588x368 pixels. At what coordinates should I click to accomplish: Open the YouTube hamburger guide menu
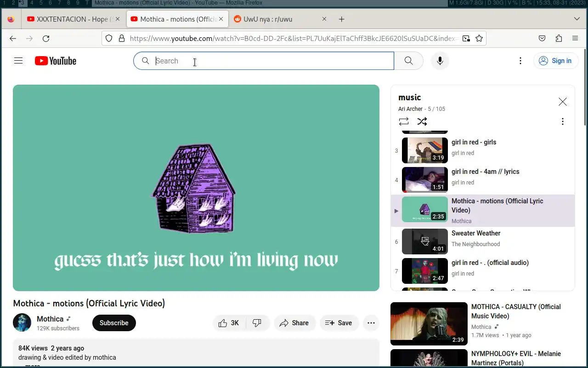tap(18, 61)
